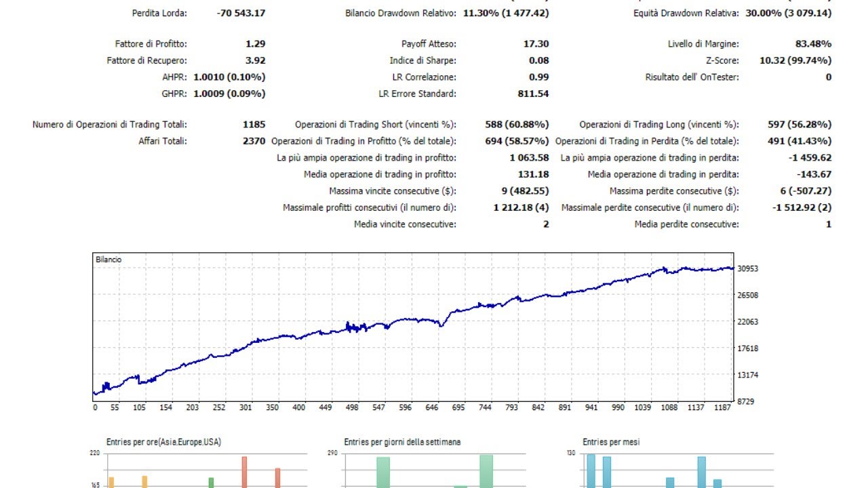Select the Fattore di Recupero value 3.92
This screenshot has width=868, height=488.
pyautogui.click(x=255, y=60)
